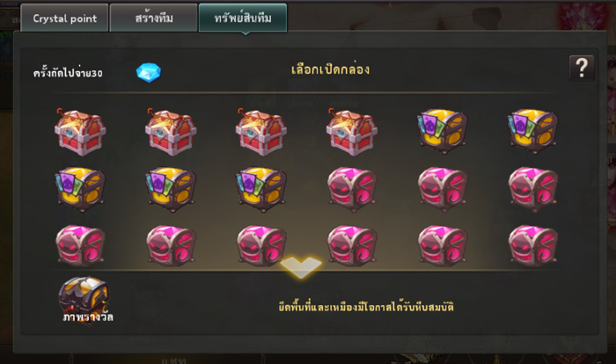The width and height of the screenshot is (616, 364).
Task: Click the blue crystal gem icon
Action: 149,73
